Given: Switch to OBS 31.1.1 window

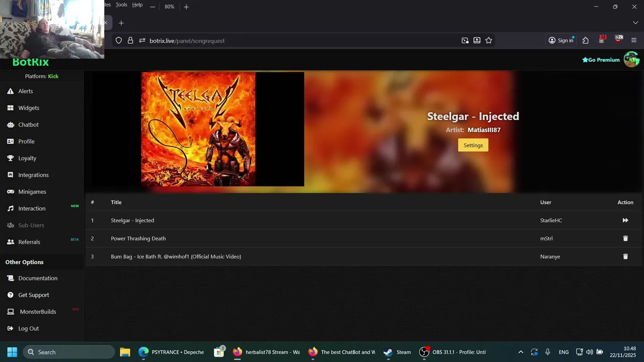Looking at the screenshot, I should point(453,352).
